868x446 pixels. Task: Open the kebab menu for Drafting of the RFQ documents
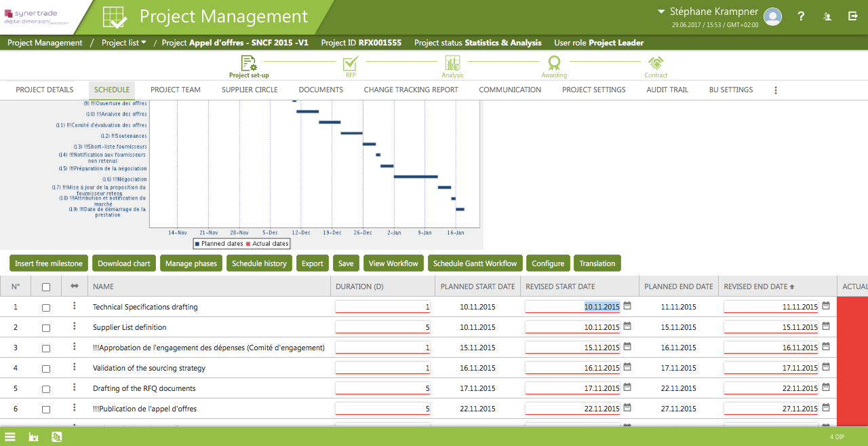pos(75,388)
